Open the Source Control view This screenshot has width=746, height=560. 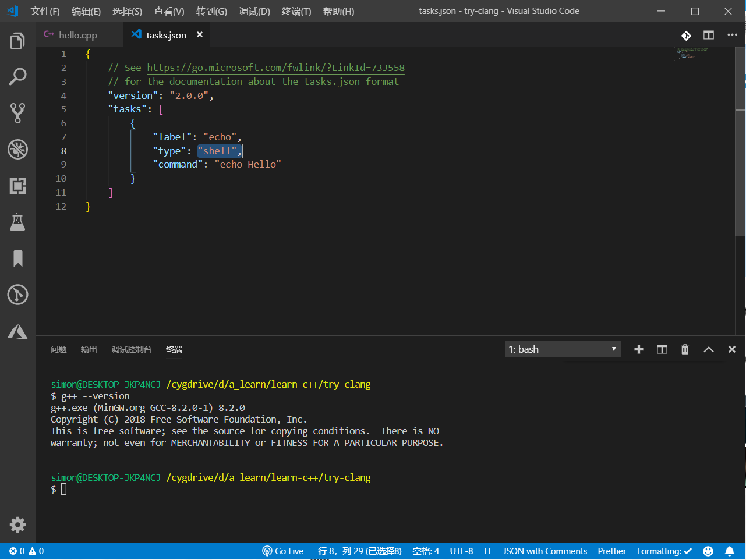[17, 113]
